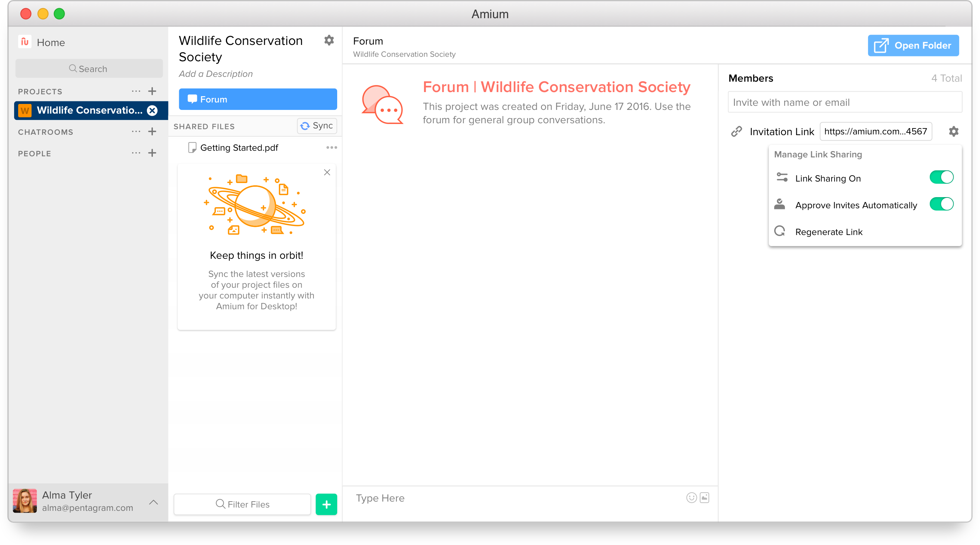Screen dimensions: 980x545
Task: Click the Invite with name or email field
Action: tap(845, 102)
